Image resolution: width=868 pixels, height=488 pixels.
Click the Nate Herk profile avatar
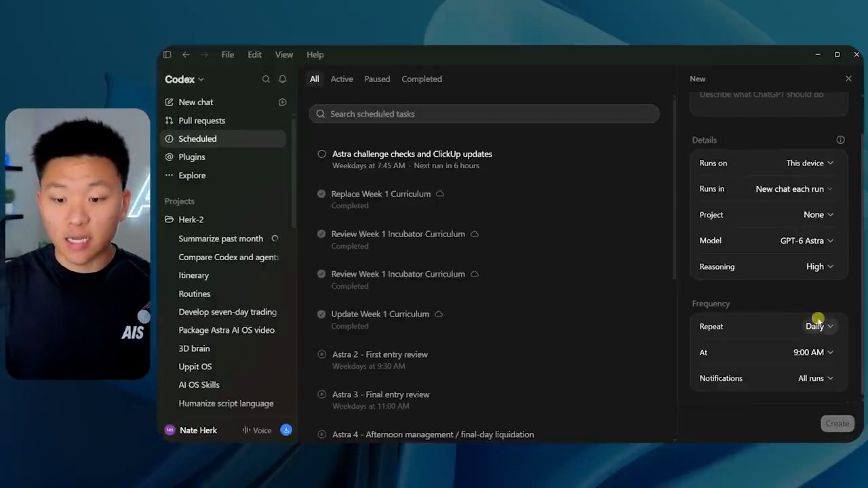[170, 430]
